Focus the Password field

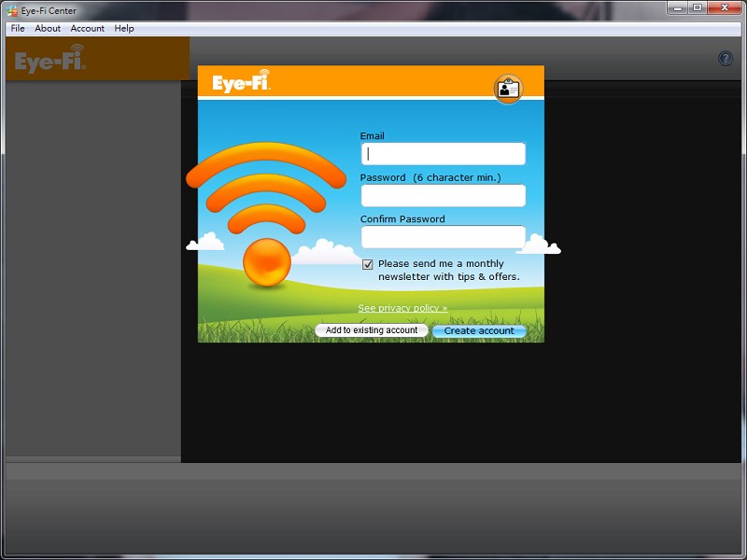click(x=443, y=196)
